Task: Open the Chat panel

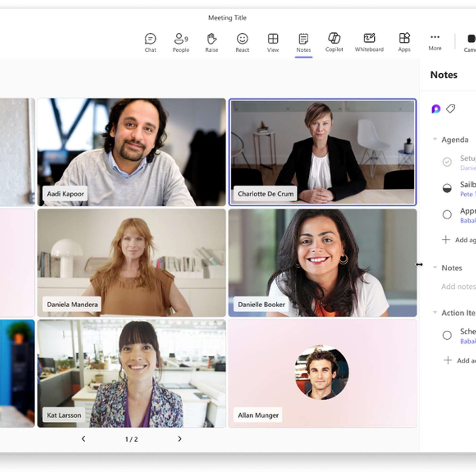Action: (x=150, y=43)
